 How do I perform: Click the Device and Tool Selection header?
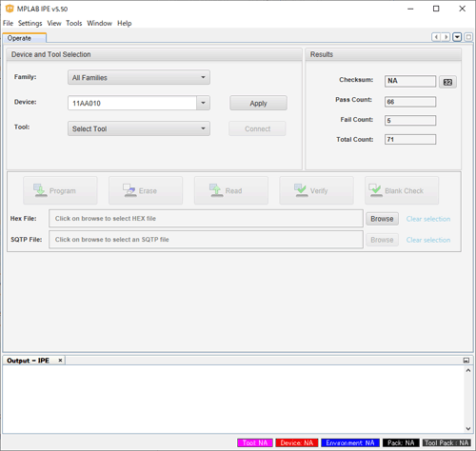(154, 54)
